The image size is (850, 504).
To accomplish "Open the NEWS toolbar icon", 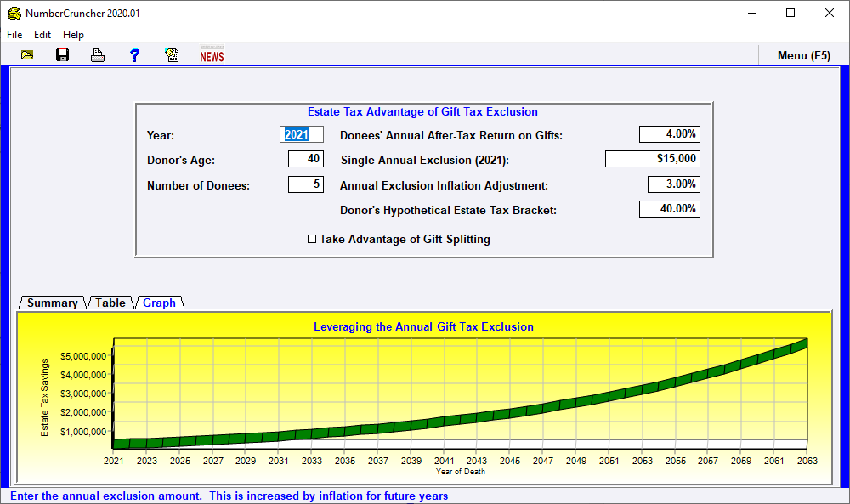I will click(x=212, y=54).
